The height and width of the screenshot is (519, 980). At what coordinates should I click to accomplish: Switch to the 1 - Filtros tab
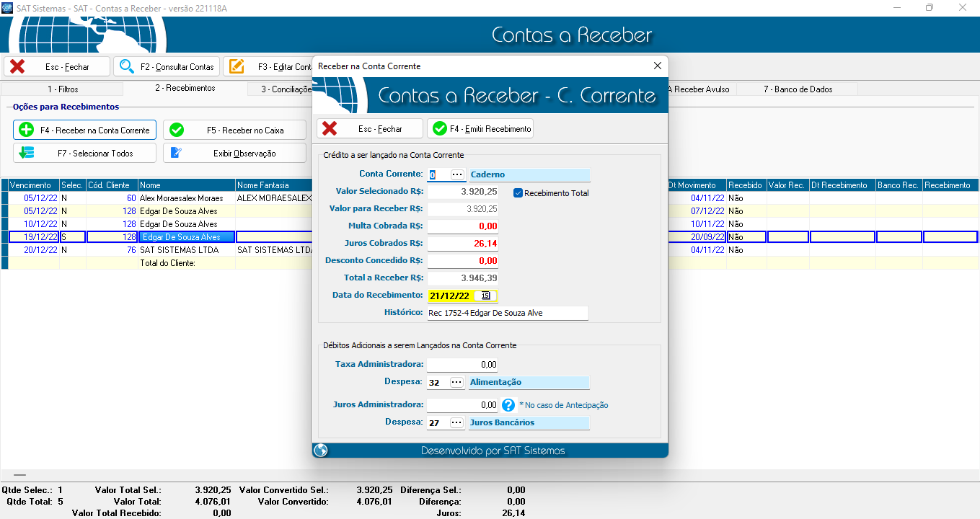pyautogui.click(x=63, y=89)
